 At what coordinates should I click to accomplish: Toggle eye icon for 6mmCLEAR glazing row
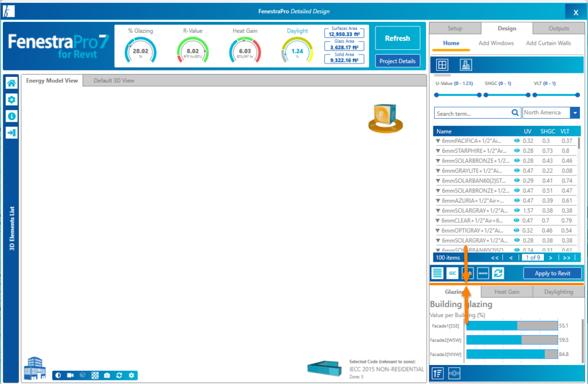click(516, 220)
